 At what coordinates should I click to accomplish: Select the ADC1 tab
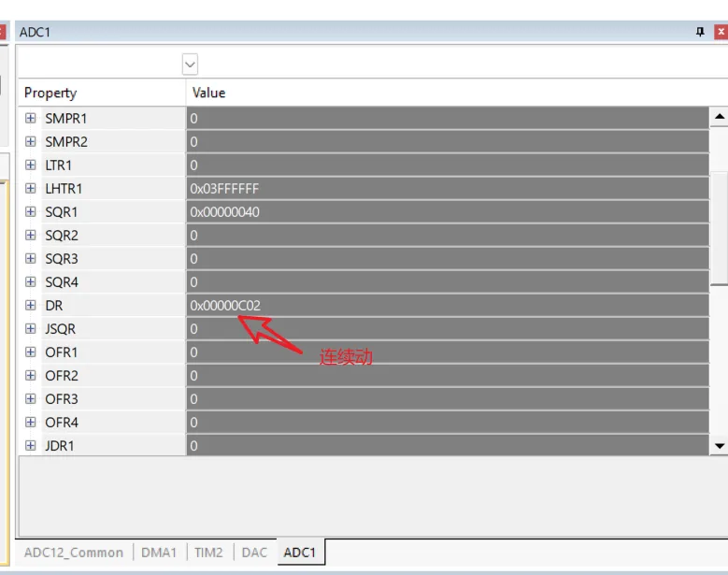(x=300, y=553)
